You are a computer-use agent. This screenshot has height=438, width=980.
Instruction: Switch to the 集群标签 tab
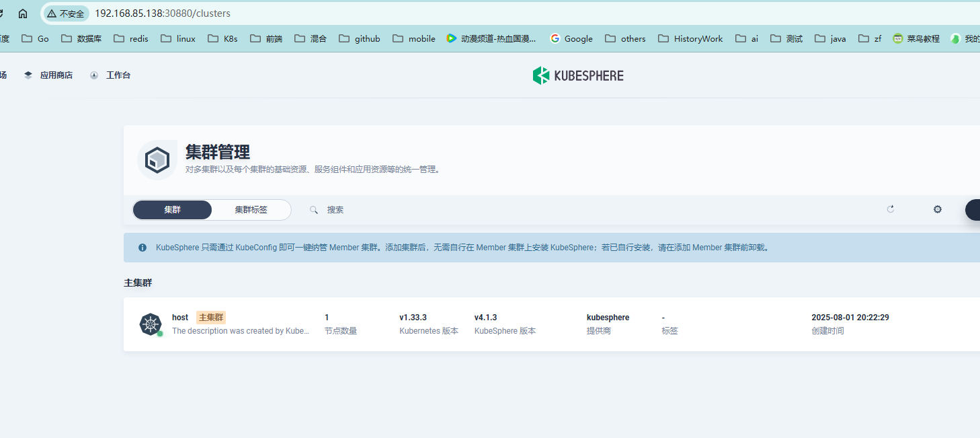coord(251,210)
